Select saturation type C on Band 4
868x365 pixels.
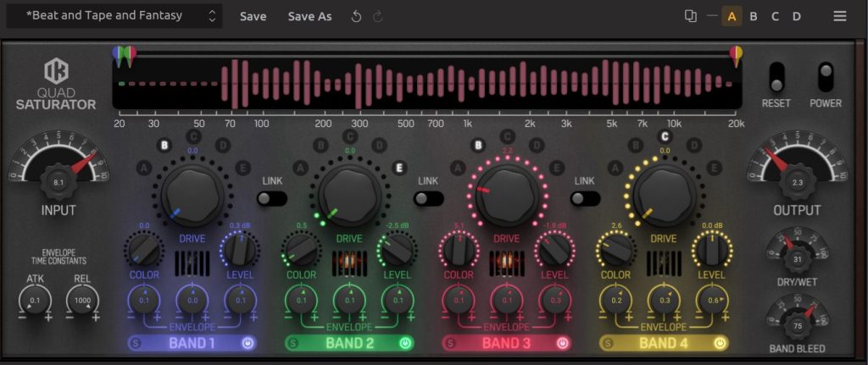665,135
